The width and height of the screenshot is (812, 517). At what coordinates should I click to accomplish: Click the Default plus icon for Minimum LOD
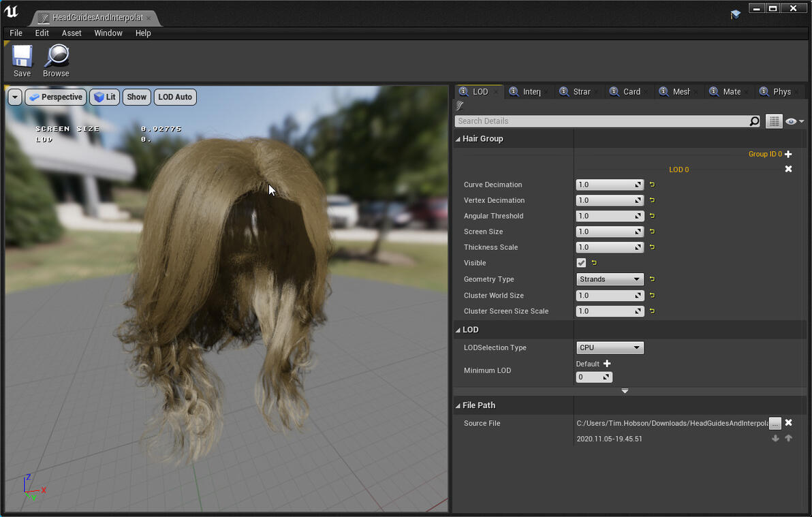[x=607, y=364]
